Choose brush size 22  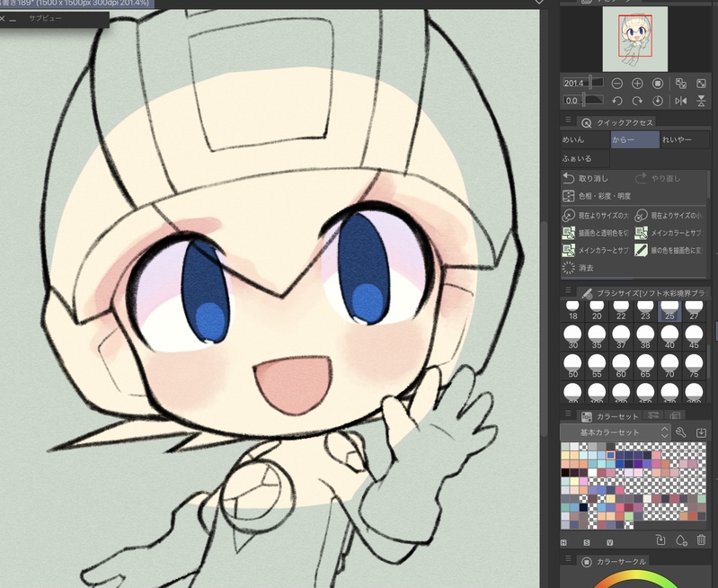pos(621,310)
